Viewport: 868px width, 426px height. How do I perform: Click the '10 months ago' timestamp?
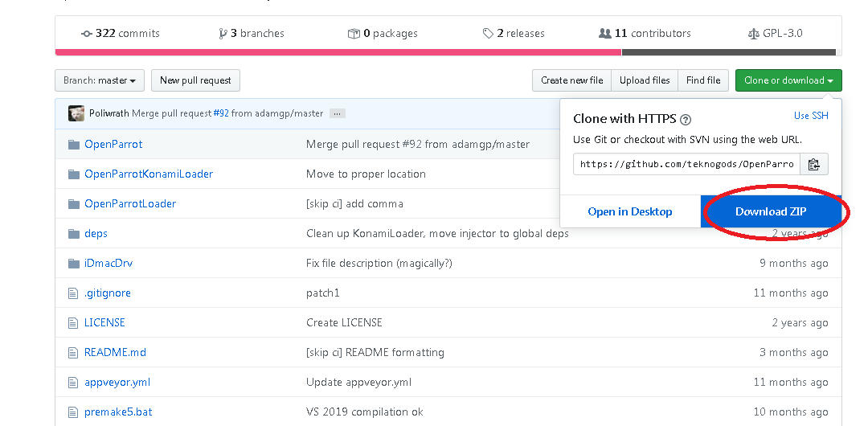[791, 412]
